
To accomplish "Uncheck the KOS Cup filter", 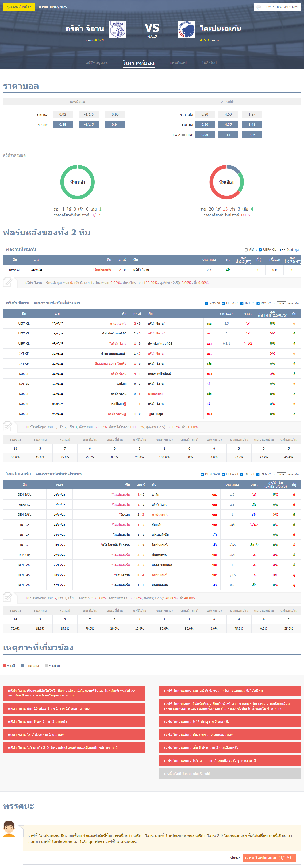I will pos(258,304).
